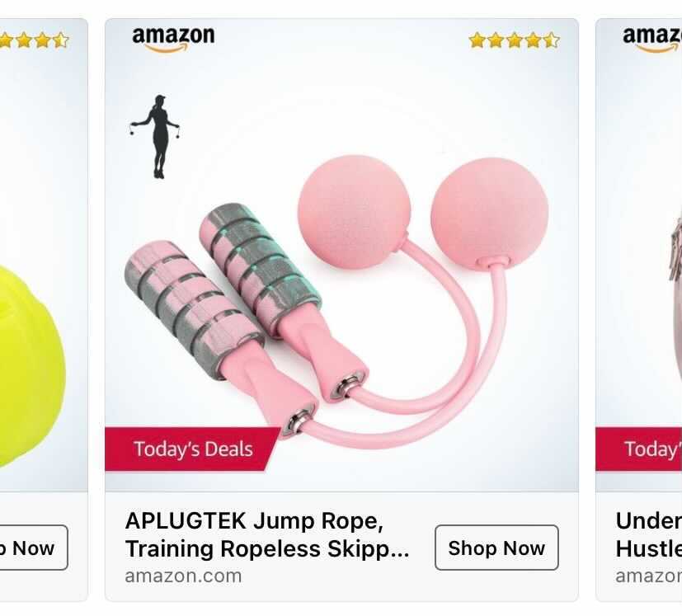
Task: Click the amazon.com link under the jump rope title
Action: click(x=183, y=576)
